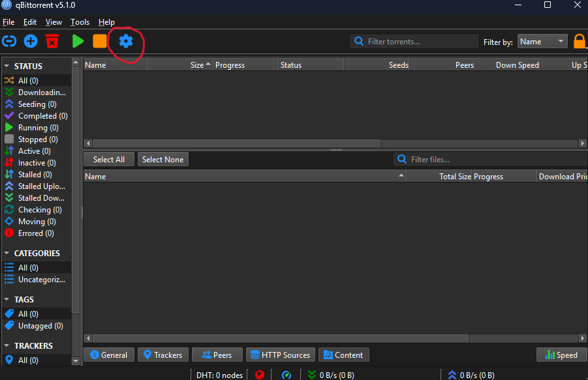
Task: Start torrents with green play icon
Action: [x=78, y=41]
